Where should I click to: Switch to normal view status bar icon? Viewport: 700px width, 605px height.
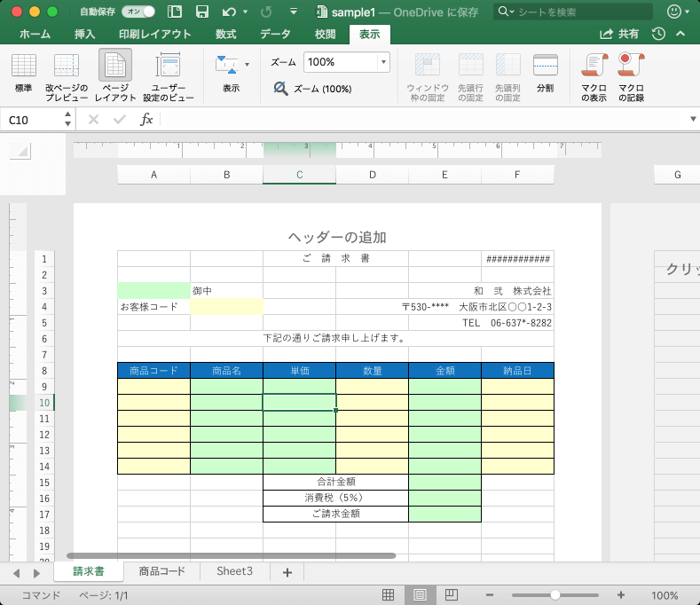click(389, 594)
